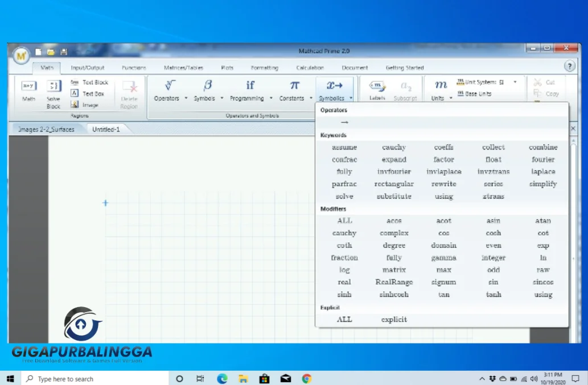The width and height of the screenshot is (588, 385).
Task: Open the Symbols gallery icon
Action: point(207,86)
